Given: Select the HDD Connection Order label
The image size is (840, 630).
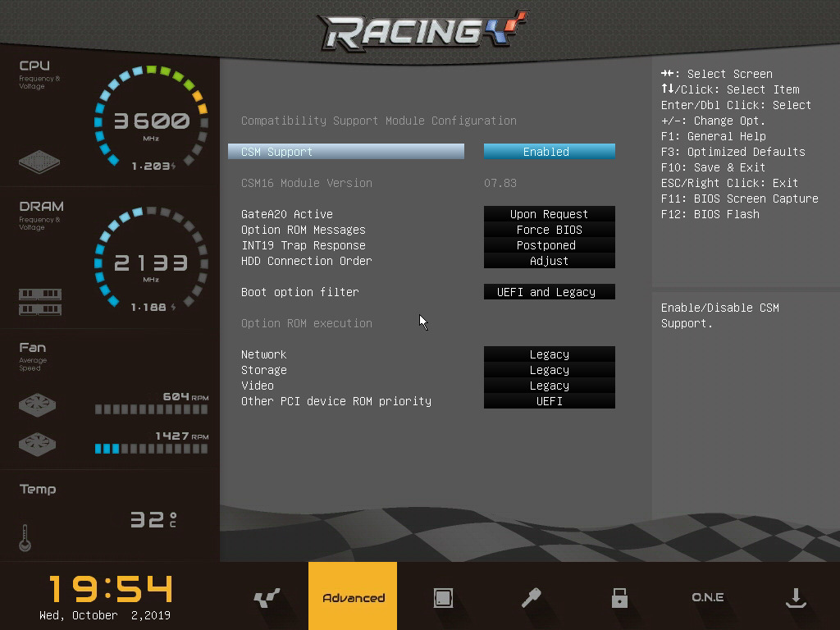Looking at the screenshot, I should coord(307,261).
